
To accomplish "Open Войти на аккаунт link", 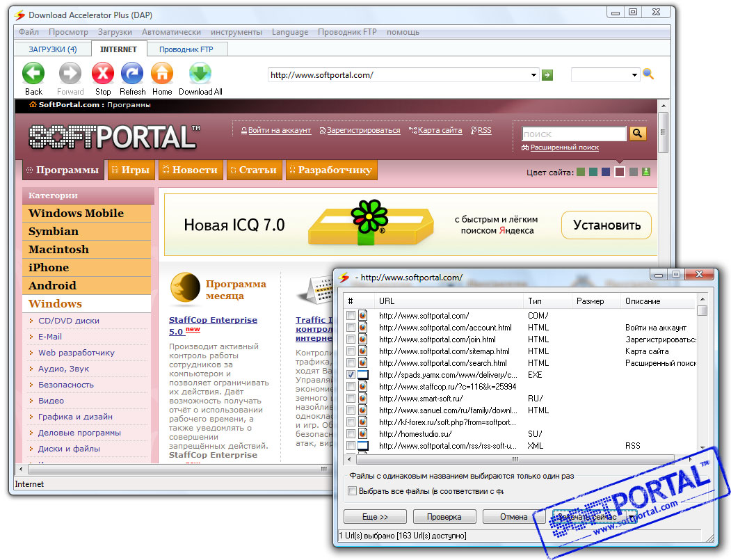I will pyautogui.click(x=279, y=130).
